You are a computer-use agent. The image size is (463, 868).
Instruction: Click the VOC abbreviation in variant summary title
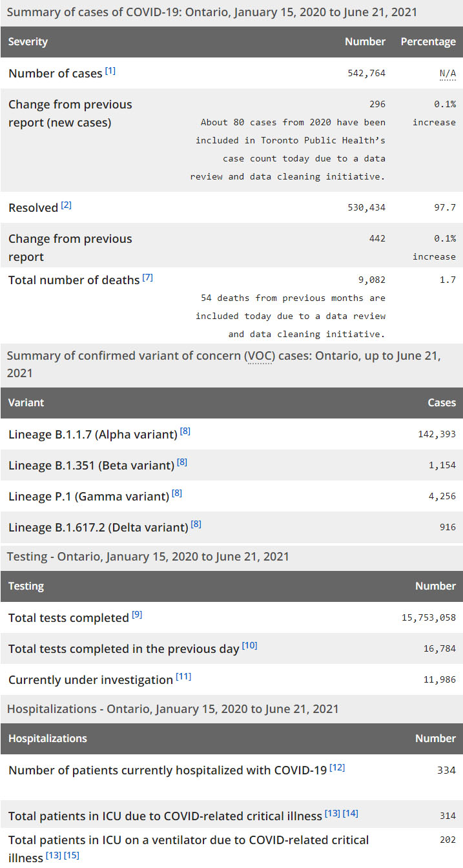258,356
